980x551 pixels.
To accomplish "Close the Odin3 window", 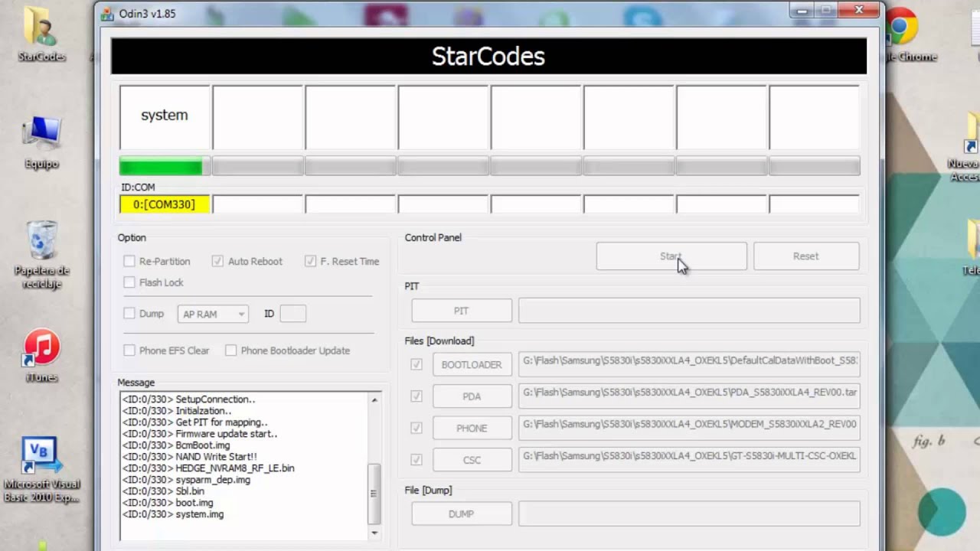I will (859, 10).
